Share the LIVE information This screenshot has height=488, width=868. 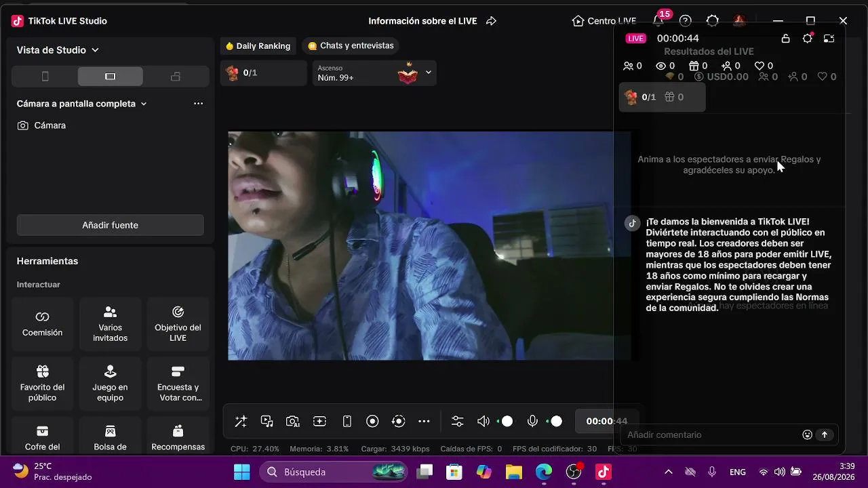pos(492,21)
